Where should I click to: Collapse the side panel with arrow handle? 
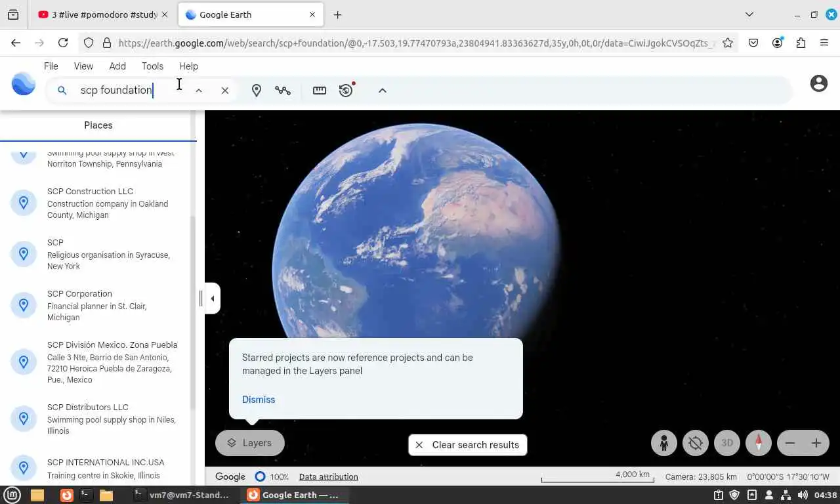tap(213, 299)
